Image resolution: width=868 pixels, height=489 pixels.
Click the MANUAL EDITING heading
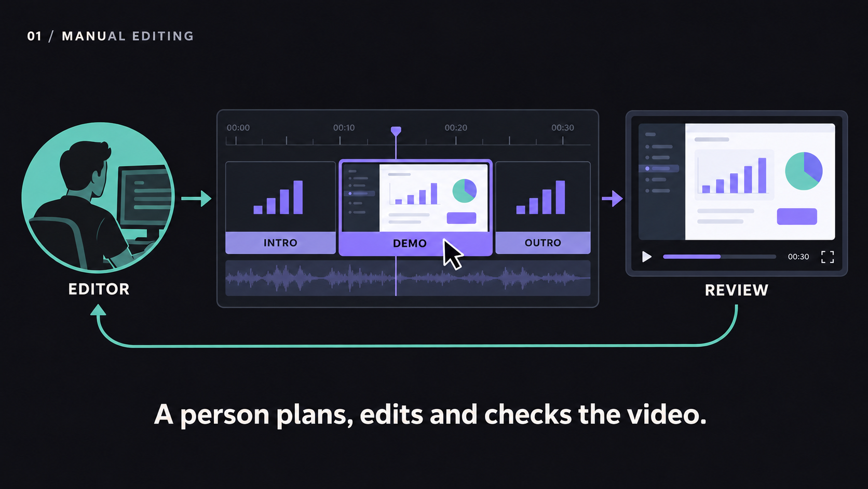128,36
